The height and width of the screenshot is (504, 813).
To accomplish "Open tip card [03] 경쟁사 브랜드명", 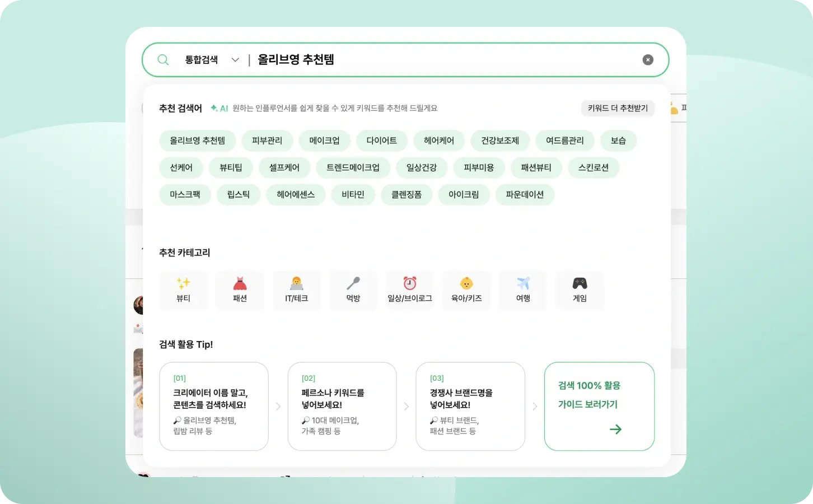I will pyautogui.click(x=470, y=407).
